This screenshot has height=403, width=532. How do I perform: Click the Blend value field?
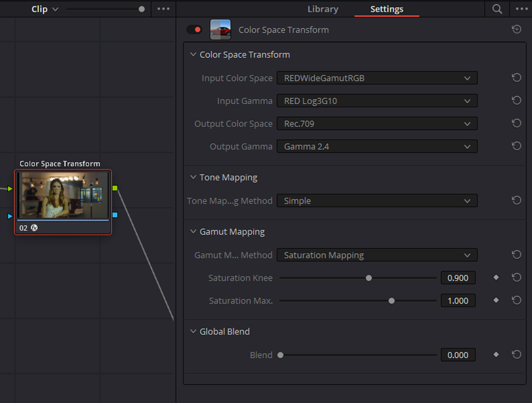click(x=458, y=355)
